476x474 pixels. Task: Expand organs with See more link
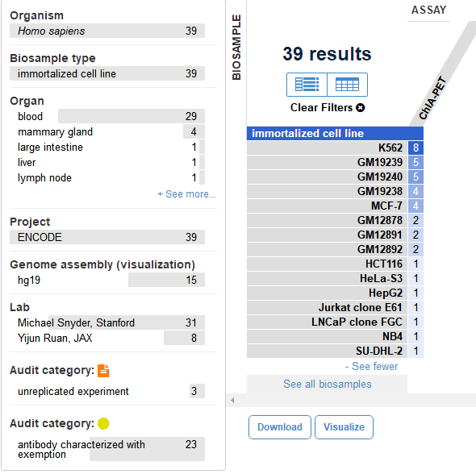[x=186, y=194]
